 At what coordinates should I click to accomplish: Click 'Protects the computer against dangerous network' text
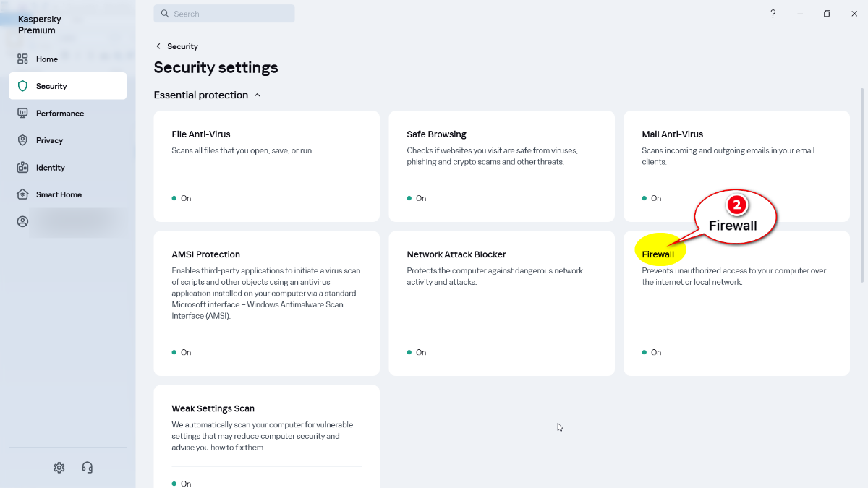[495, 276]
